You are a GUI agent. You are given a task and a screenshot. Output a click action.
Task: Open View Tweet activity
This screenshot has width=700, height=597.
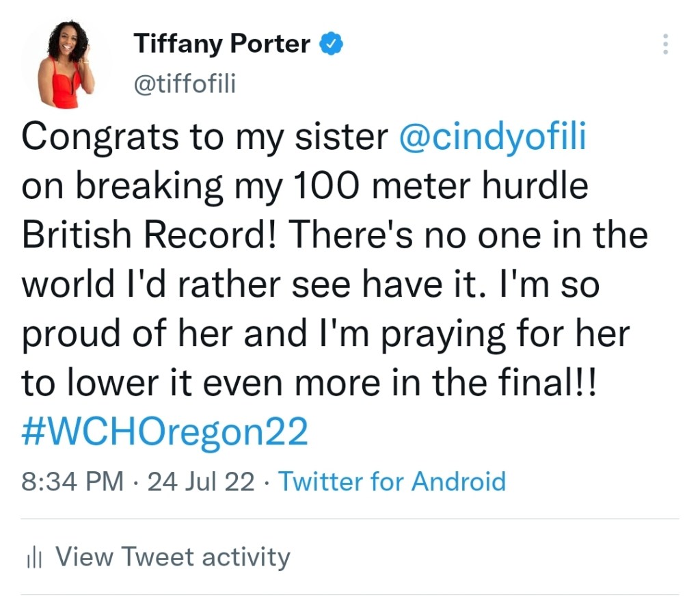point(172,557)
